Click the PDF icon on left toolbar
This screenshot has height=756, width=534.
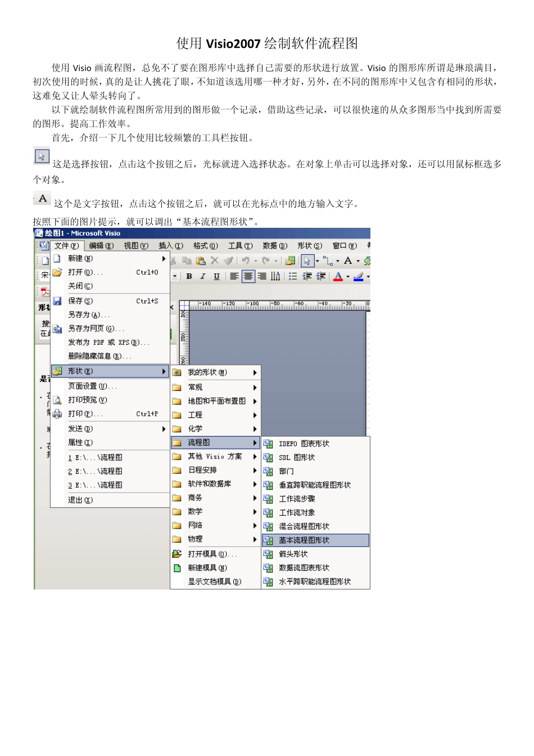point(45,291)
